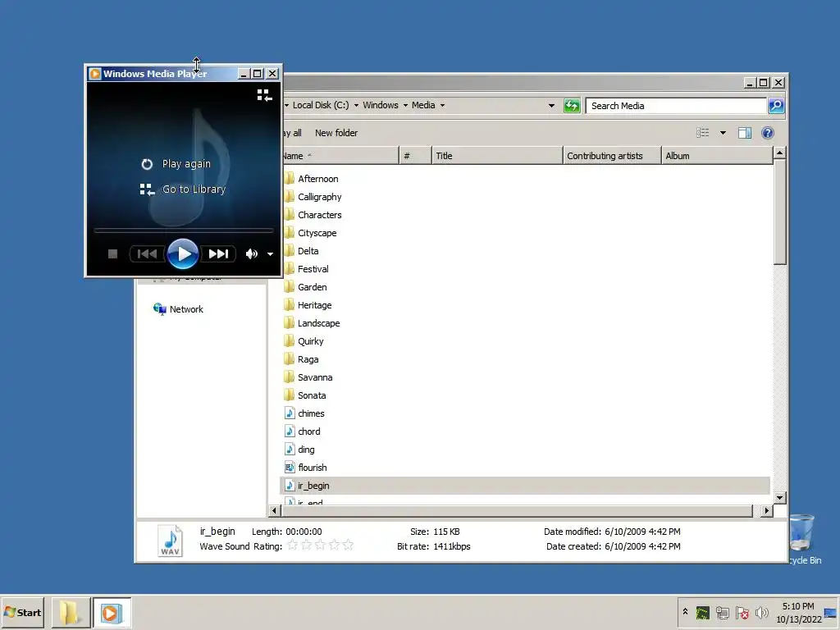Toggle the preview pane icon
This screenshot has height=630, width=840.
[745, 133]
